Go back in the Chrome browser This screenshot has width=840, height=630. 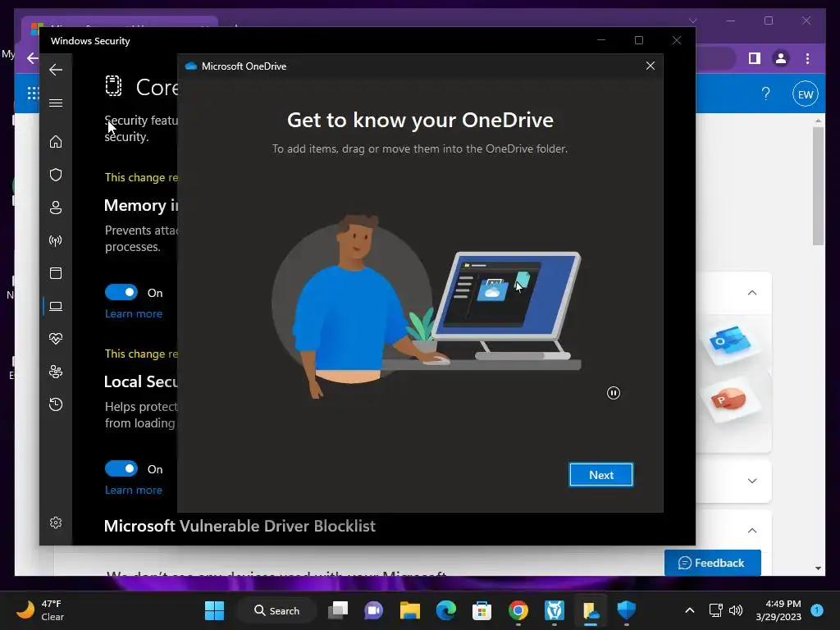point(32,58)
